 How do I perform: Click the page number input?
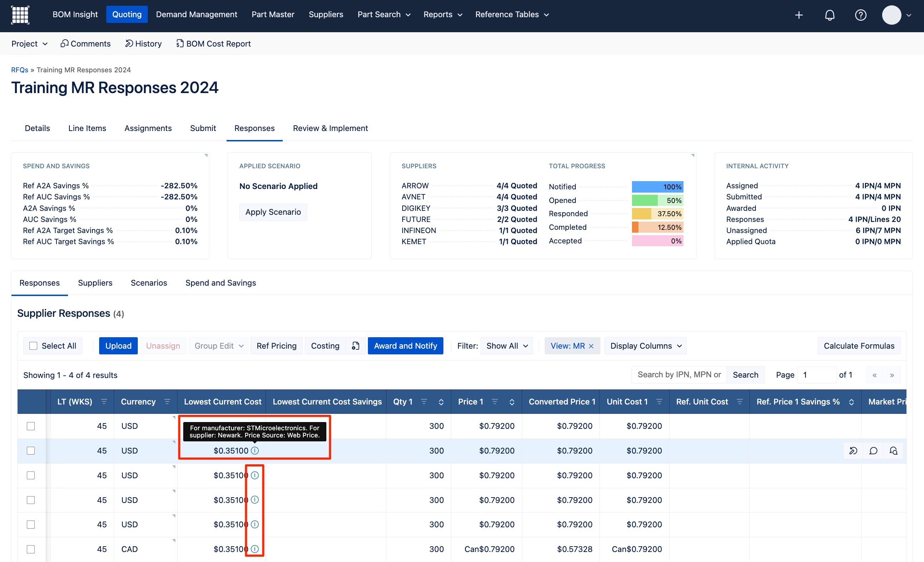click(x=816, y=375)
